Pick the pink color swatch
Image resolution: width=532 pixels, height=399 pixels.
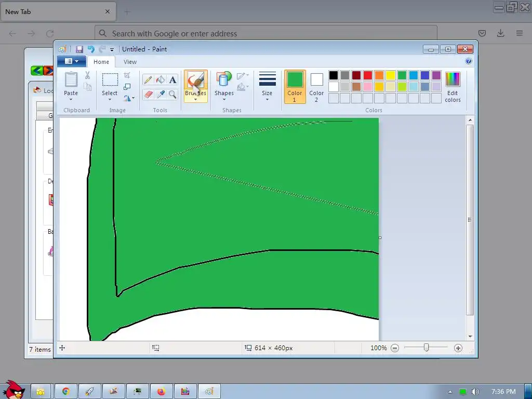pyautogui.click(x=368, y=87)
